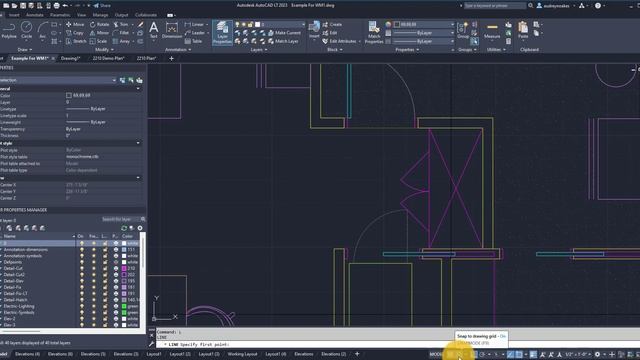Add a new drawing tab with plus
Viewport: 640px width, 360px height.
coord(171,58)
